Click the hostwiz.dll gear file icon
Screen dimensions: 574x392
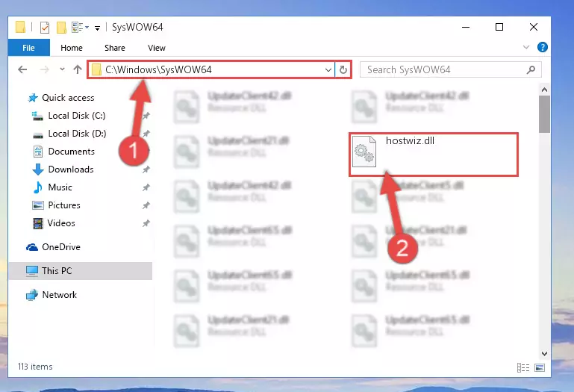coord(364,152)
